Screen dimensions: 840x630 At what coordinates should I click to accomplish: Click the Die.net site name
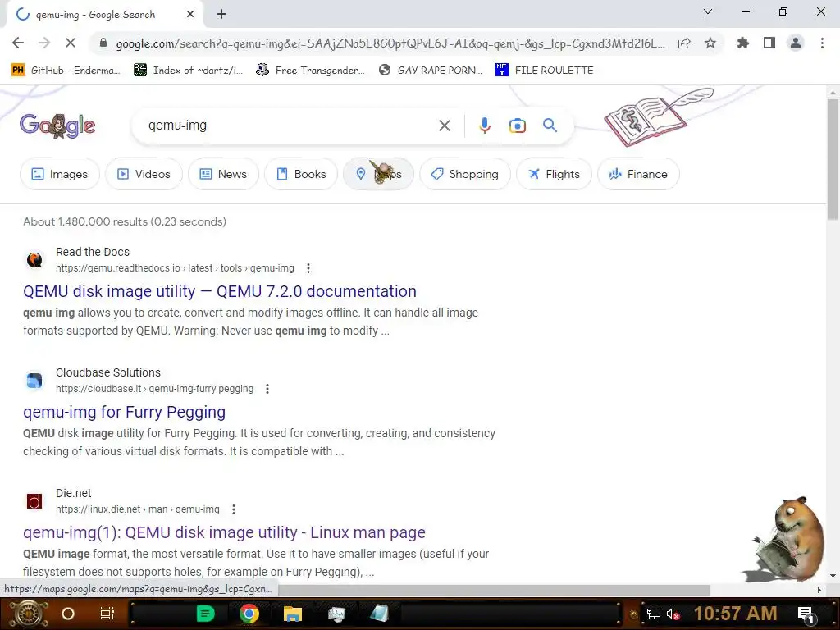click(73, 493)
